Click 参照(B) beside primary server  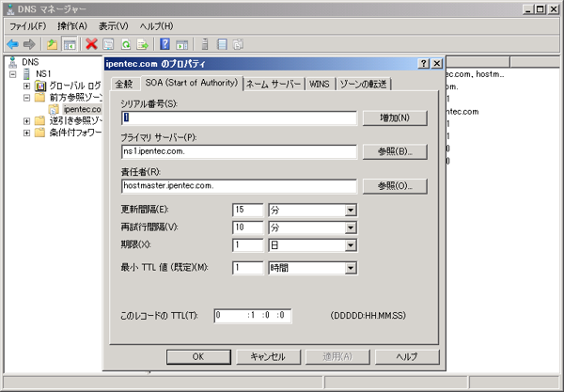[395, 151]
